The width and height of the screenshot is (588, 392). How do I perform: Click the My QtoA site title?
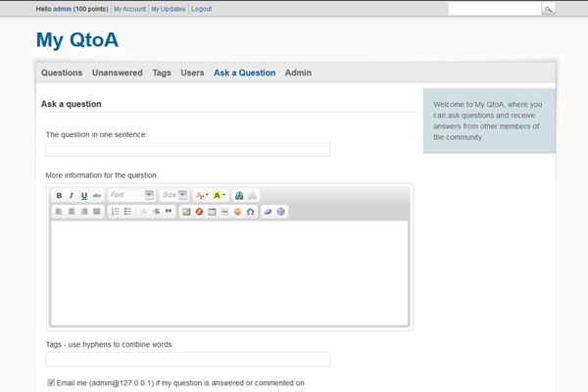tap(77, 40)
